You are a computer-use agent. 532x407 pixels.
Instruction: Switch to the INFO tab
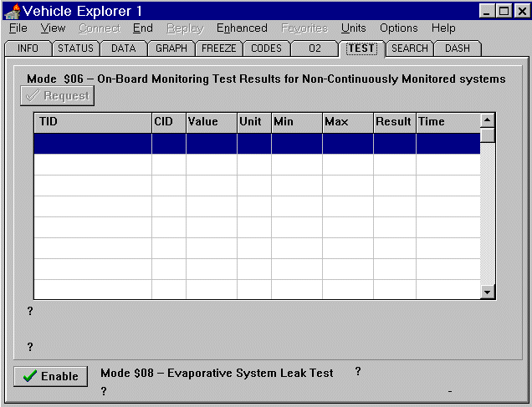click(x=28, y=48)
